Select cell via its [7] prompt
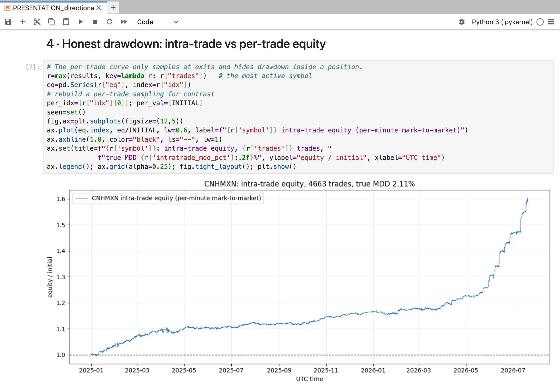Viewport: 560px width, 392px height. pyautogui.click(x=33, y=67)
